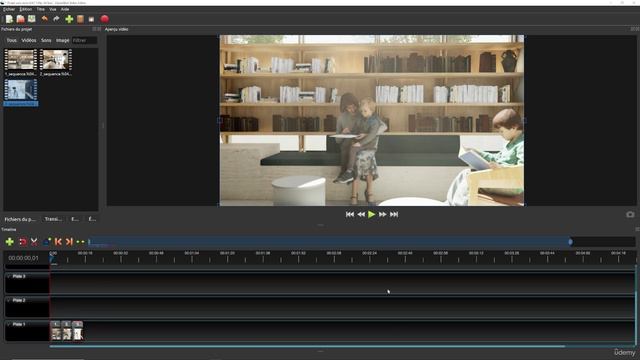Expand the Piste 1 track menu arrow
The width and height of the screenshot is (640, 360).
[9, 324]
